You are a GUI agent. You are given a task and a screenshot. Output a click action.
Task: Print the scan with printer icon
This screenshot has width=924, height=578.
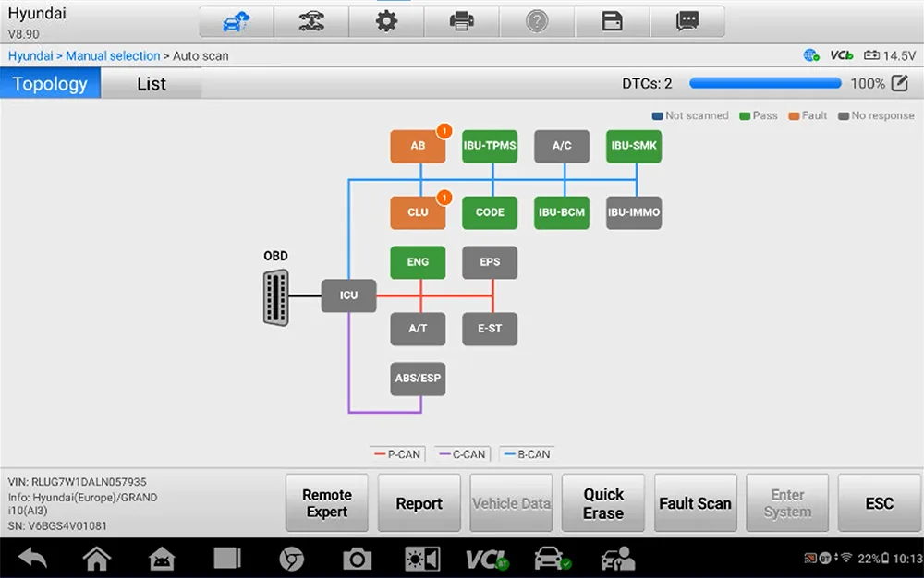coord(461,22)
